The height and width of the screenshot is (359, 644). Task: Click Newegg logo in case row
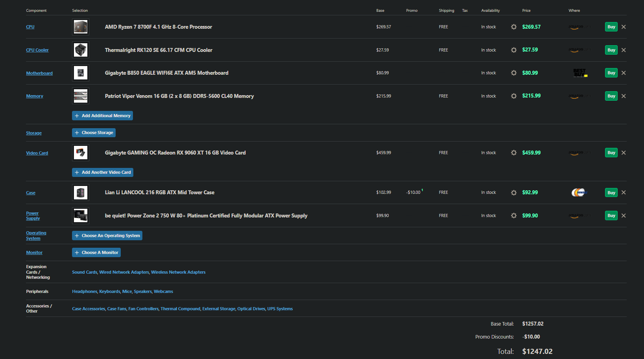(579, 192)
